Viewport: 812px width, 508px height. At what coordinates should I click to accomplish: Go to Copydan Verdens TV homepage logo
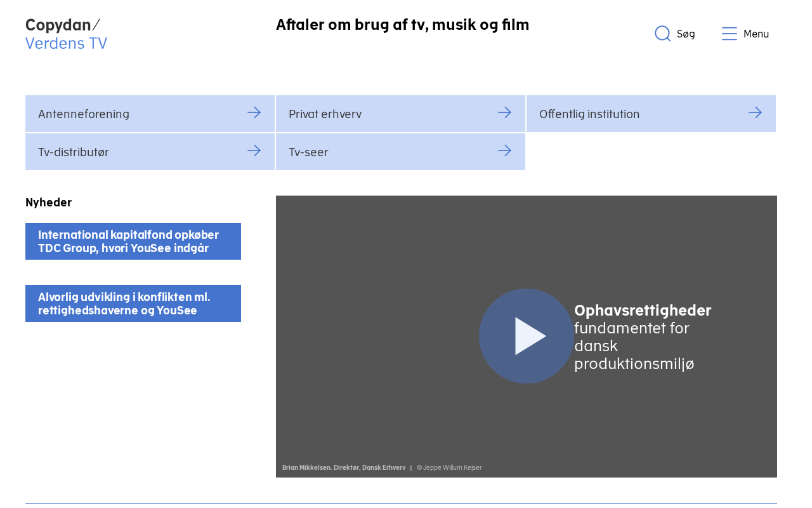[67, 34]
